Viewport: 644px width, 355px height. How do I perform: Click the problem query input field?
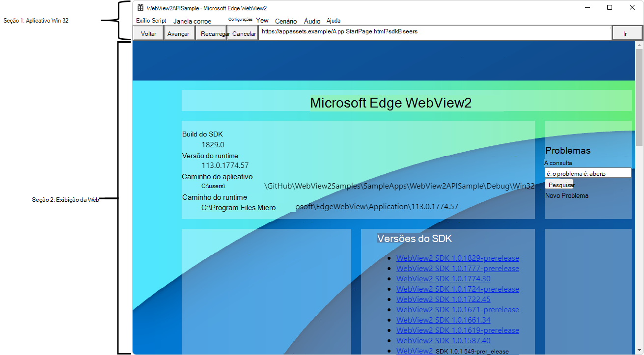[x=588, y=173]
